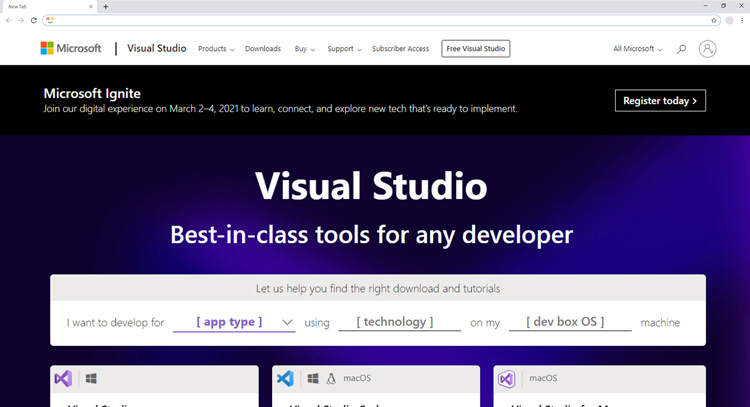Image resolution: width=750 pixels, height=407 pixels.
Task: Open the Downloads nav item
Action: pyautogui.click(x=263, y=49)
